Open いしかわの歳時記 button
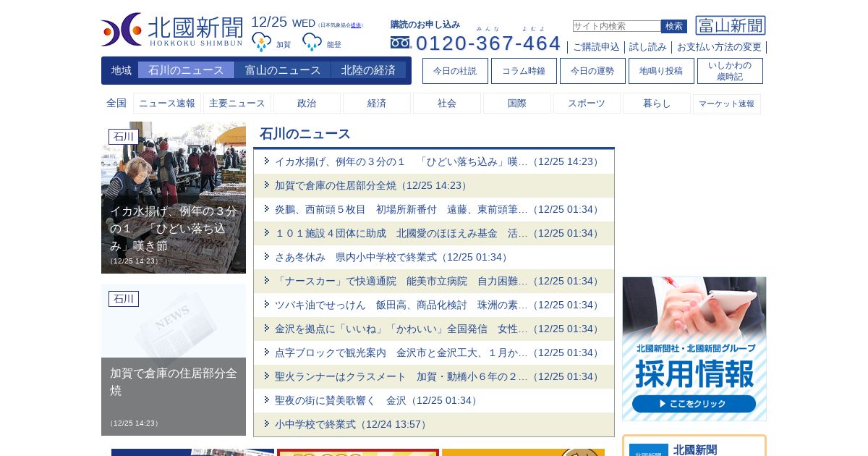 point(730,71)
